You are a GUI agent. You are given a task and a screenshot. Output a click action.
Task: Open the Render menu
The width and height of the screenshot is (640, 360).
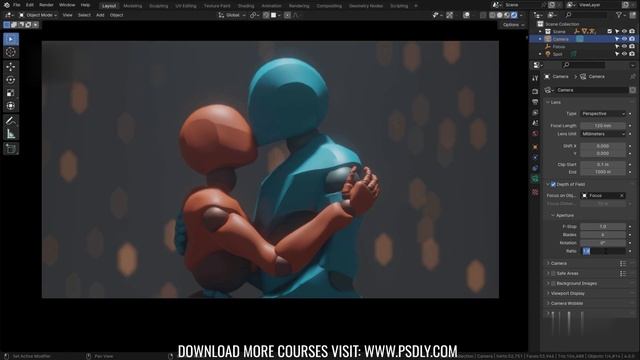(x=46, y=5)
